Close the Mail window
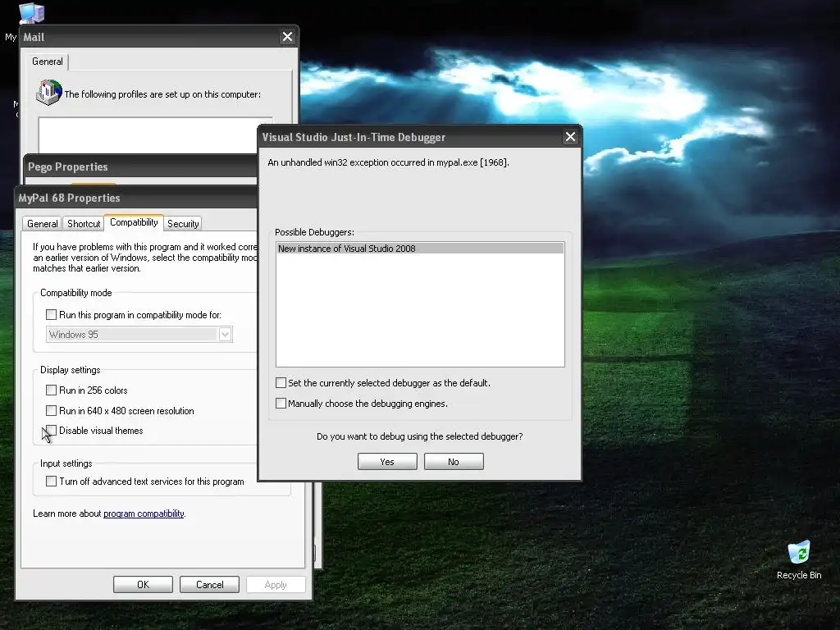Screen dimensions: 840x630 point(288,36)
